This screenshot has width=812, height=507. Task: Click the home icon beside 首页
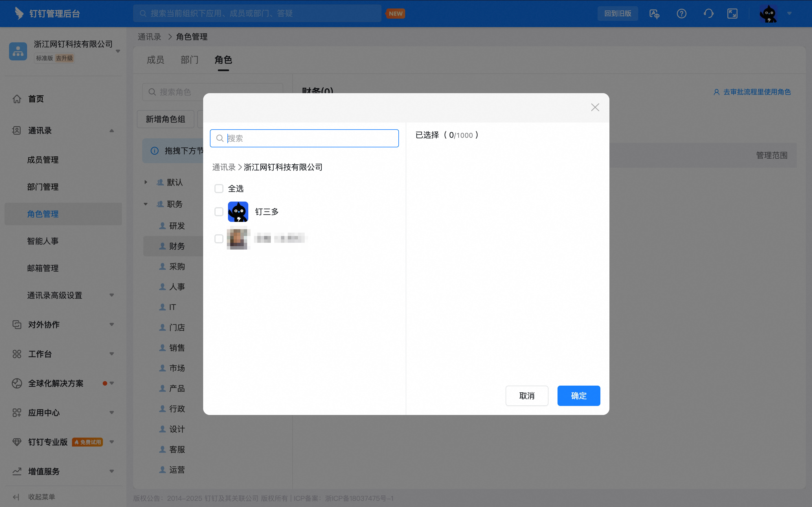click(17, 99)
